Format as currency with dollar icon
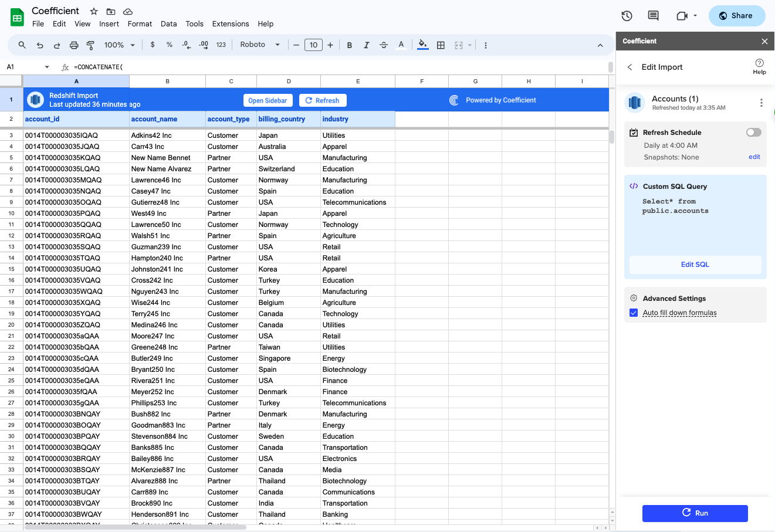The width and height of the screenshot is (775, 532). click(153, 45)
